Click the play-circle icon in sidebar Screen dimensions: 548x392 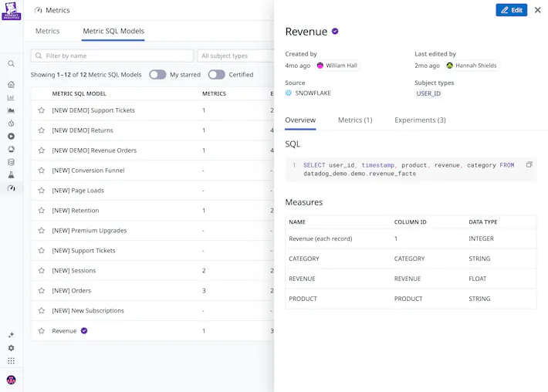11,137
